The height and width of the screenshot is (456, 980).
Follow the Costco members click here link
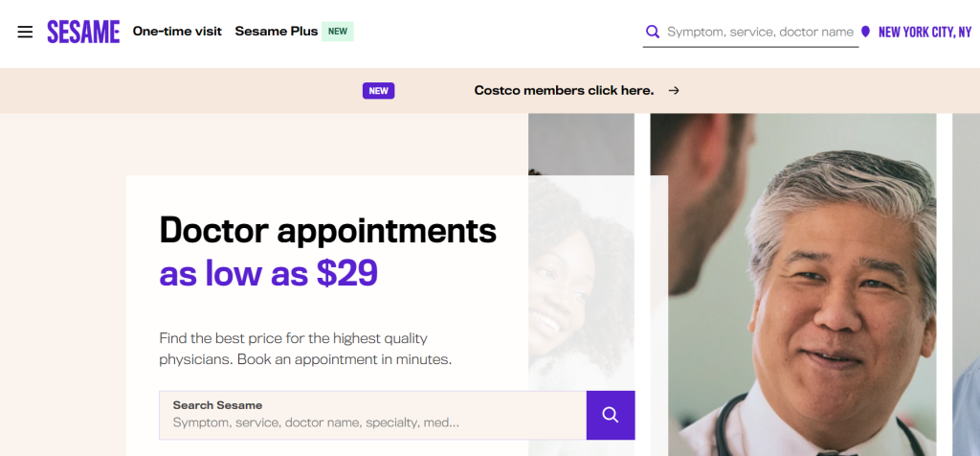pos(564,91)
